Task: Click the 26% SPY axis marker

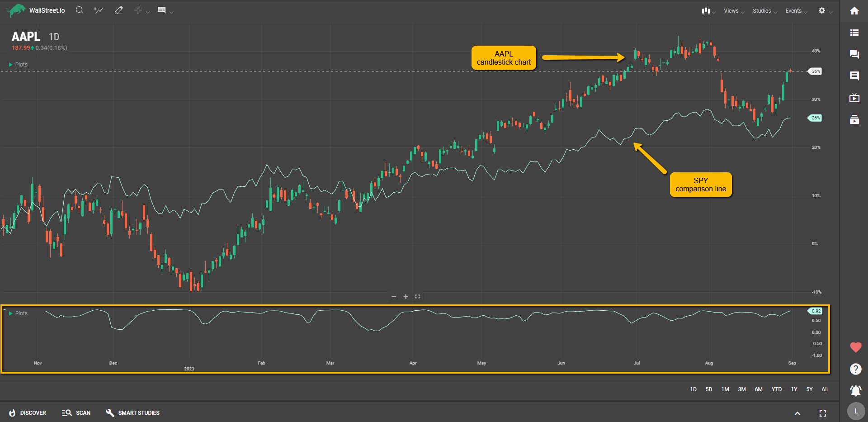Action: pos(815,118)
